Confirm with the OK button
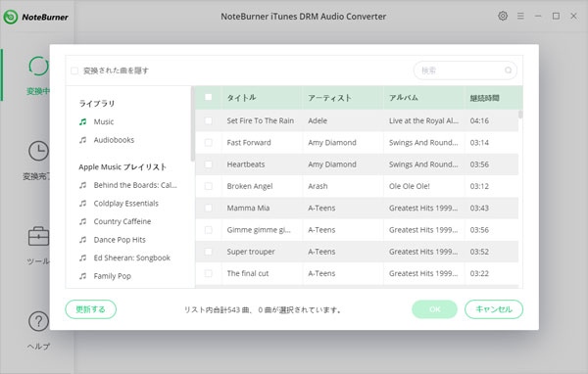 pyautogui.click(x=434, y=309)
